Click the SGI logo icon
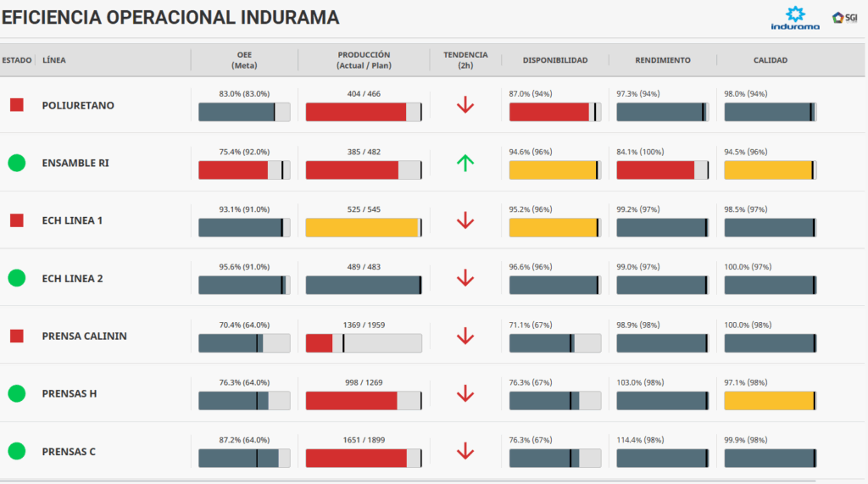868x484 pixels. pyautogui.click(x=844, y=17)
